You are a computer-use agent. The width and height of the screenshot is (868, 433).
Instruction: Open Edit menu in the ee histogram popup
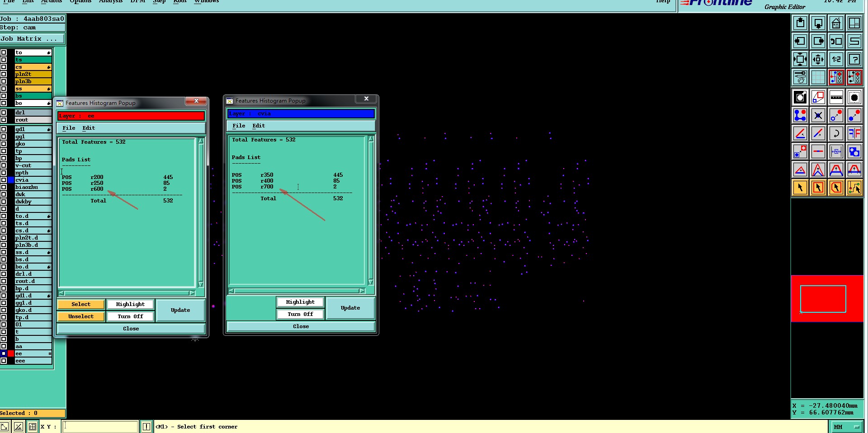89,128
